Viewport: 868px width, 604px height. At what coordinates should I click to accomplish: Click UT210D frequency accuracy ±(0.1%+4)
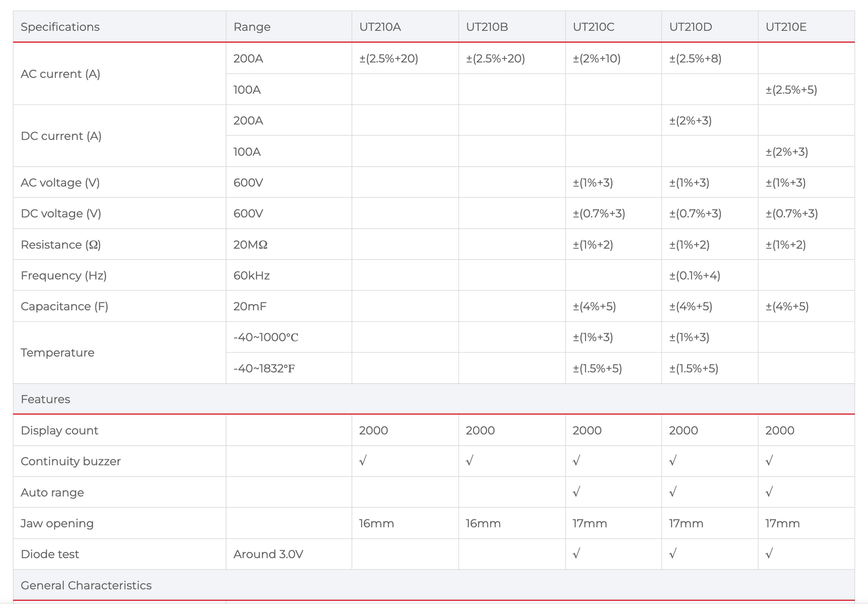pos(694,275)
